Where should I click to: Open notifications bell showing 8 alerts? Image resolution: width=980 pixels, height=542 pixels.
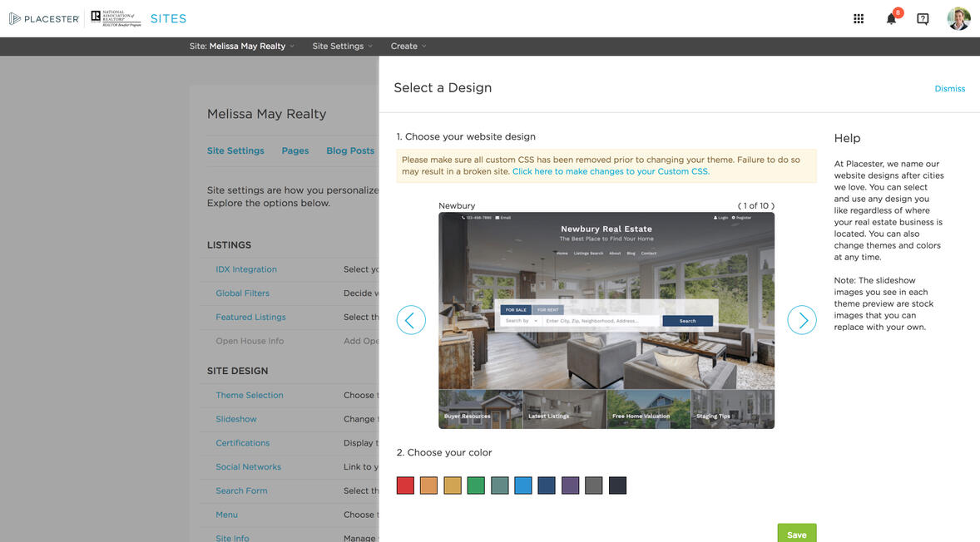coord(888,17)
